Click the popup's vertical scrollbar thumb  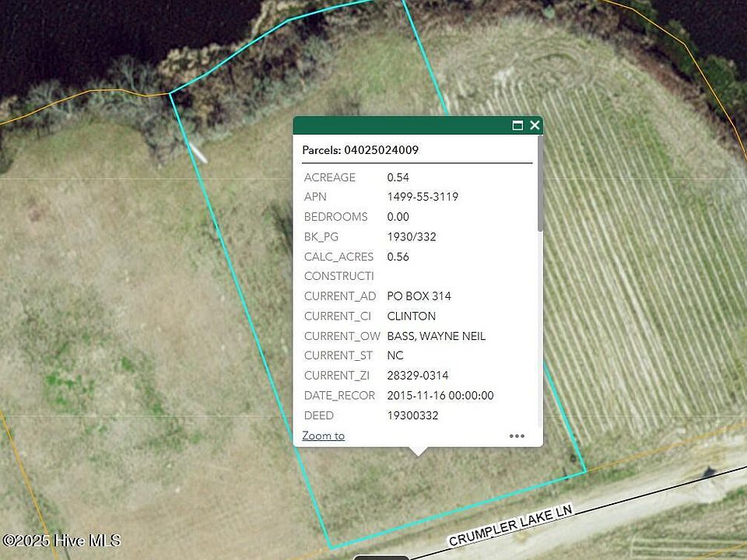tap(540, 183)
